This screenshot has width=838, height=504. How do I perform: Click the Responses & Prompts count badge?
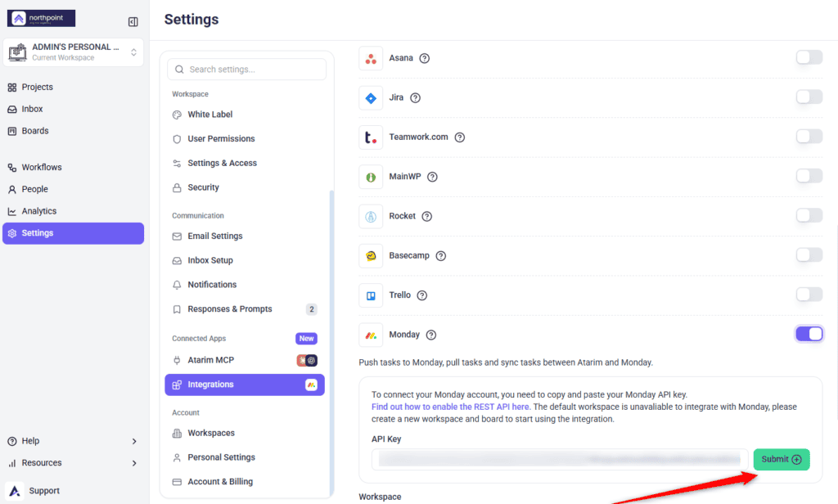coord(312,309)
